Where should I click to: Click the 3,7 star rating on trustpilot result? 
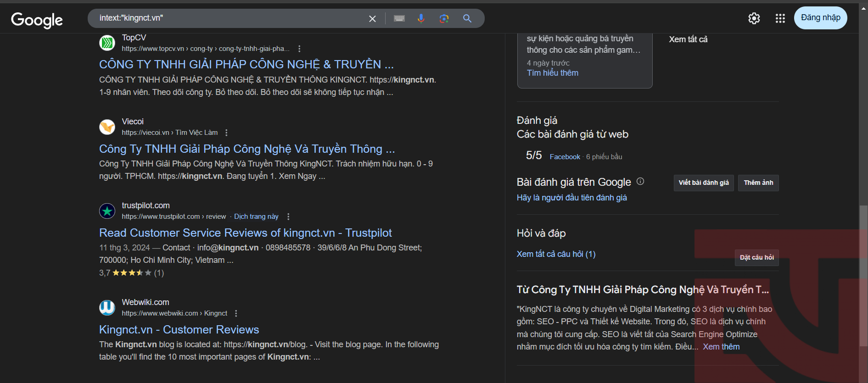[131, 273]
